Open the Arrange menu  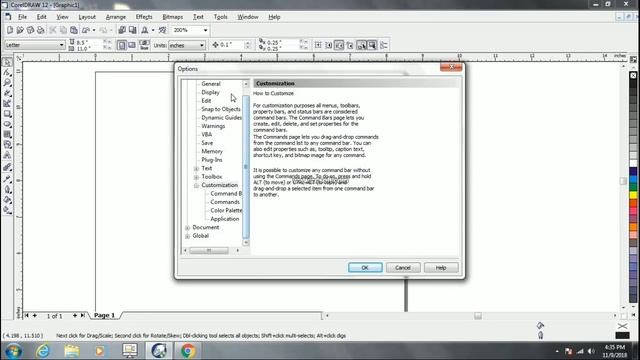(x=116, y=17)
